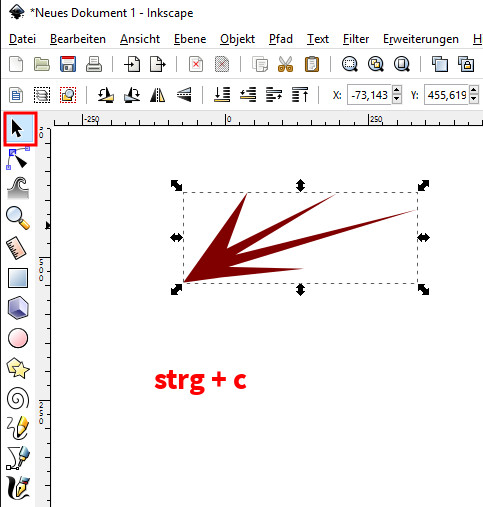483x507 pixels.
Task: Decrease X value with down stepper
Action: pyautogui.click(x=397, y=99)
